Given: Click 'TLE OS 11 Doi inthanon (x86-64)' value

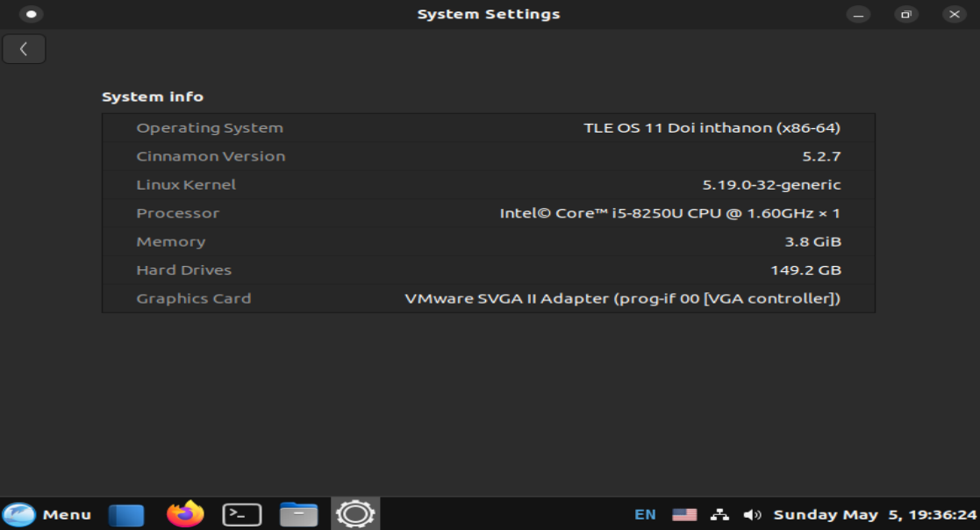Looking at the screenshot, I should pos(712,128).
